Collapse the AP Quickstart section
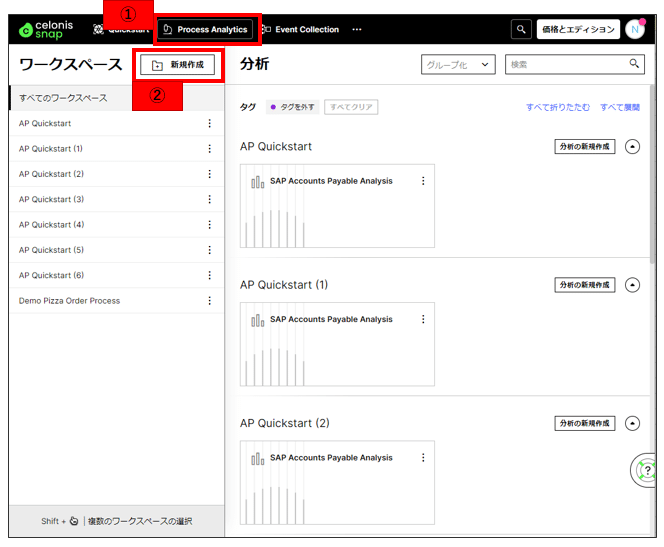This screenshot has width=664, height=547. click(632, 146)
